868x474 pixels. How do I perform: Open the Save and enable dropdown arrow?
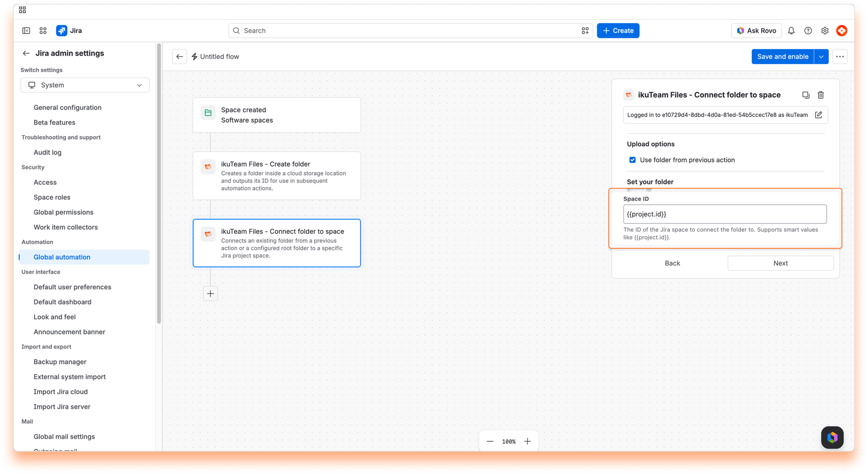click(821, 57)
